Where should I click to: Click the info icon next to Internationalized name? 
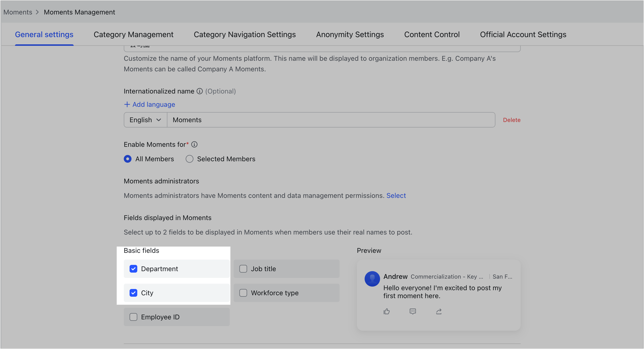point(199,91)
